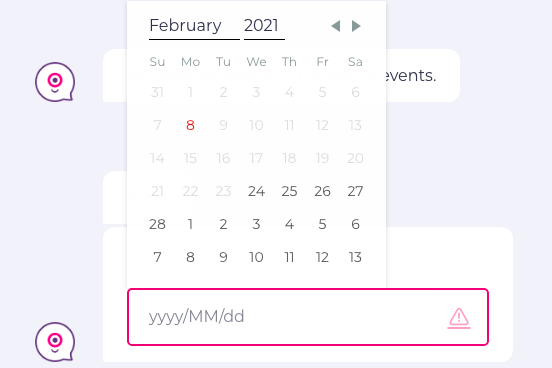This screenshot has height=368, width=552.
Task: Pick February 25 on the calendar
Action: coord(289,191)
